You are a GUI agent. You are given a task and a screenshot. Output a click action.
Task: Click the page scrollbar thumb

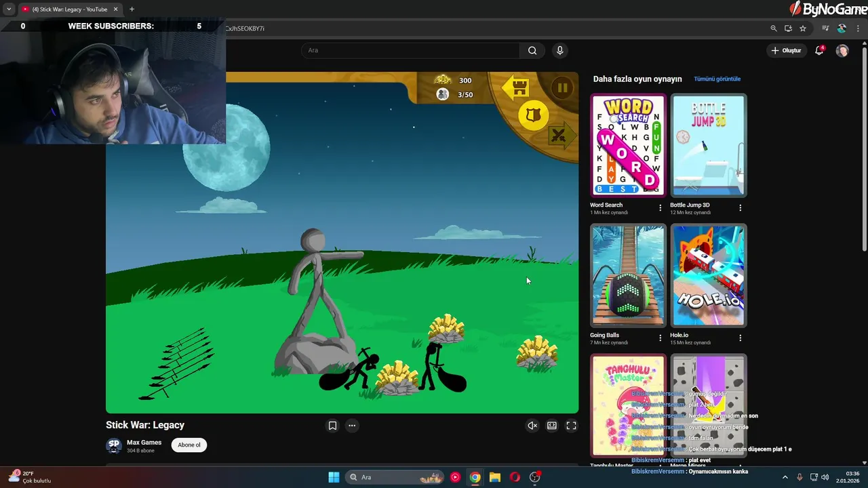[x=864, y=148]
